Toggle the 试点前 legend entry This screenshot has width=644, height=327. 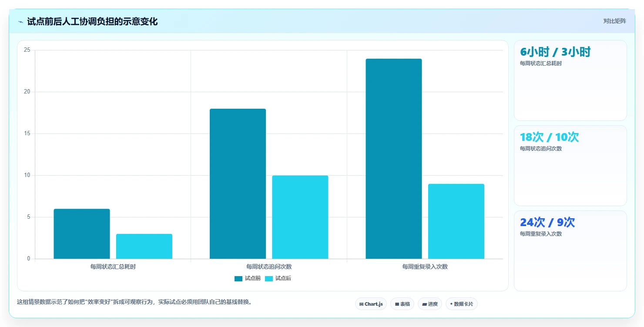247,278
